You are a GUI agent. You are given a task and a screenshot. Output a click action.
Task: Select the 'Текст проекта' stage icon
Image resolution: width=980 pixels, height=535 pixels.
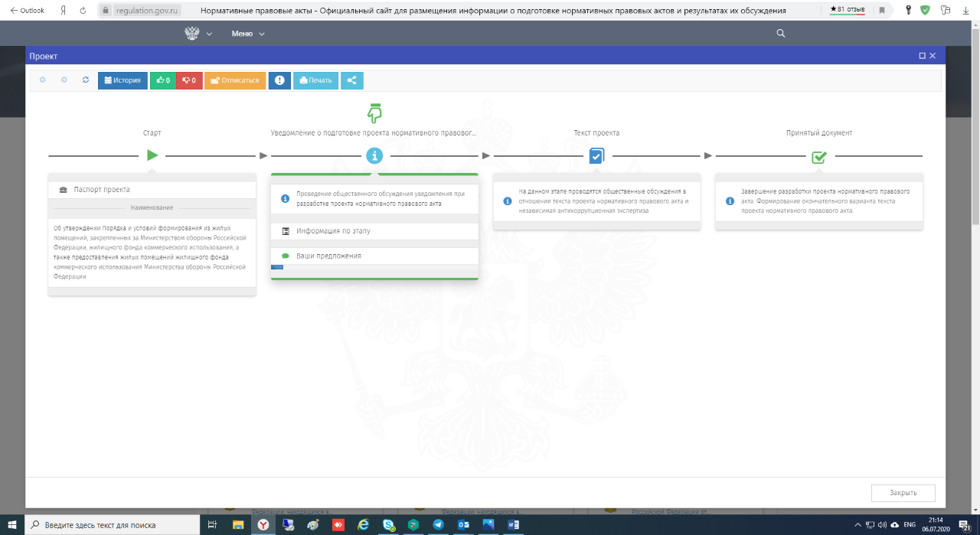point(596,156)
